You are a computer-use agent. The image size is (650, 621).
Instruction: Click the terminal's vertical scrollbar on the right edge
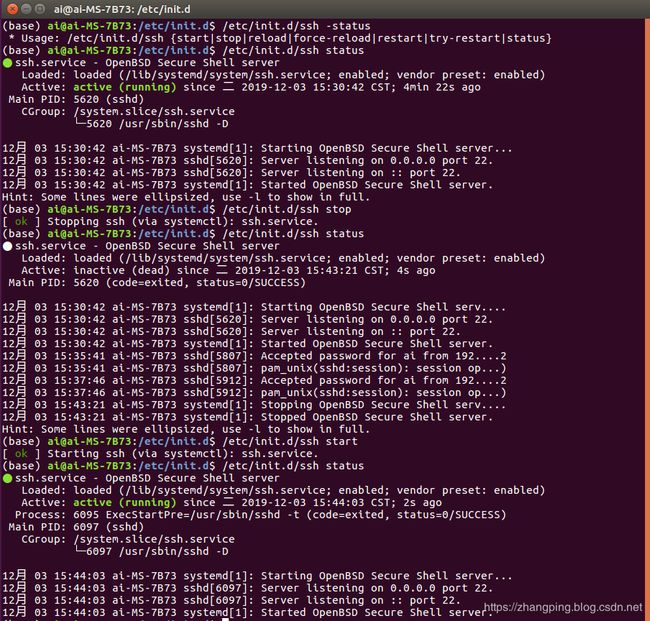tap(648, 319)
